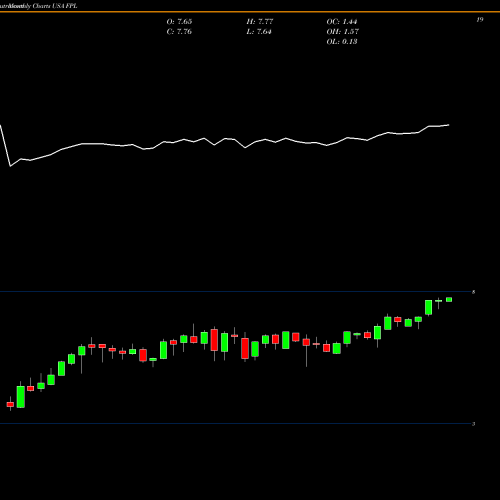Click the "8" price axis label
Screen dimensions: 500x500
(473, 292)
